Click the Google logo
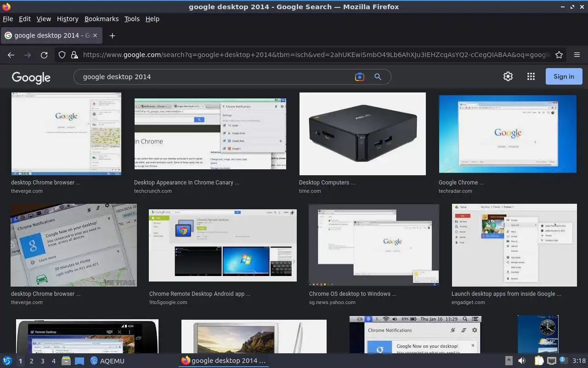The image size is (588, 368). pyautogui.click(x=31, y=77)
